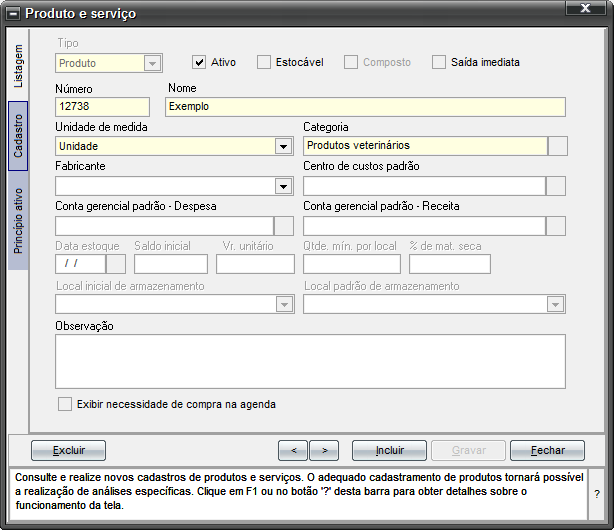The height and width of the screenshot is (530, 614).
Task: Open Conta gerencial padrão Receita lookup button
Action: (556, 226)
